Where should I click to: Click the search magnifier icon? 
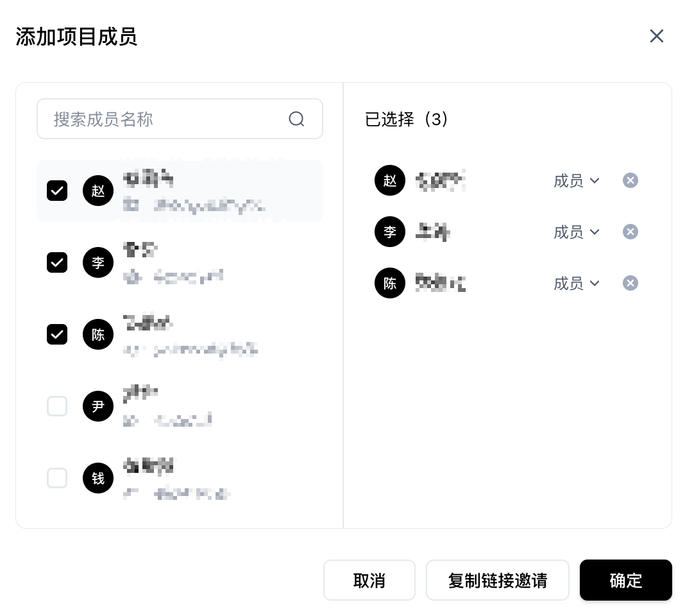(x=296, y=119)
